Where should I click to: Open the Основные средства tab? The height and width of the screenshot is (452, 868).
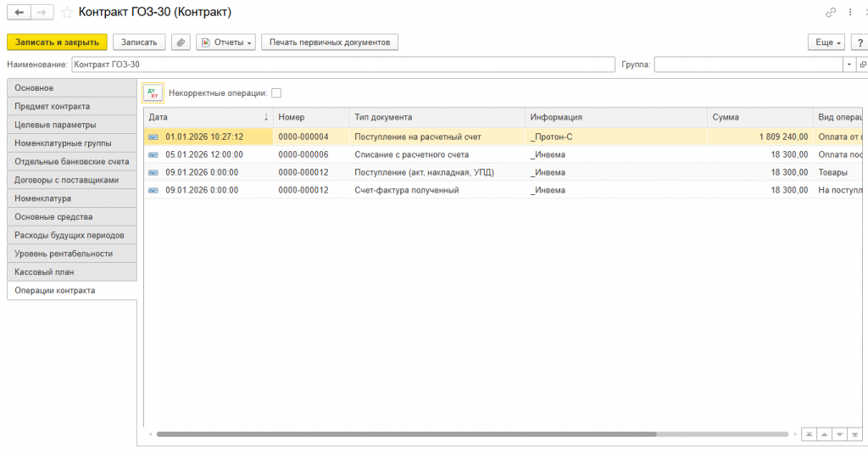coord(72,216)
